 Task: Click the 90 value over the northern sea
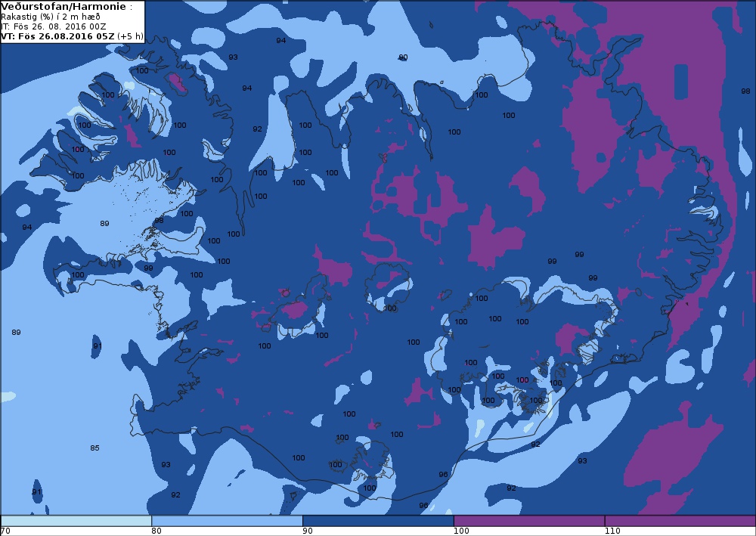(403, 57)
